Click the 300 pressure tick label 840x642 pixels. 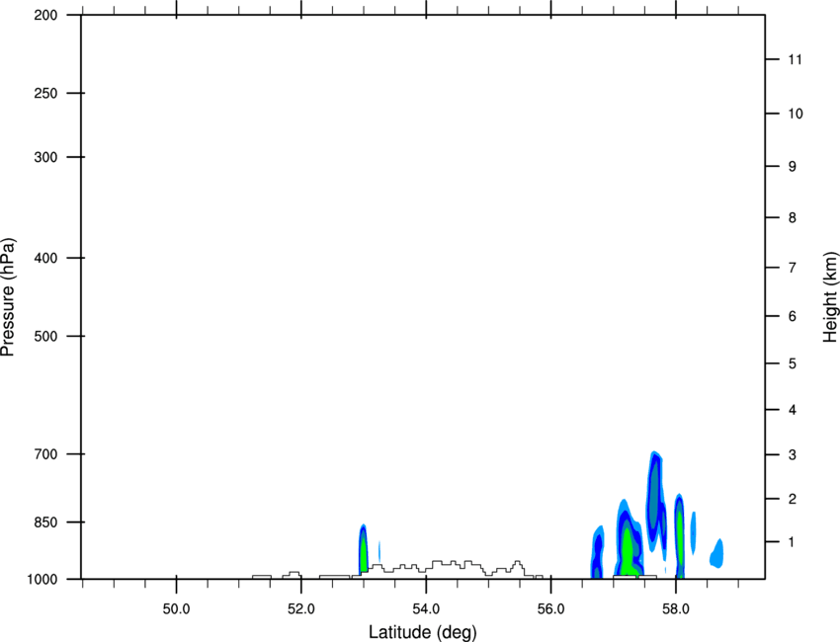(x=45, y=157)
